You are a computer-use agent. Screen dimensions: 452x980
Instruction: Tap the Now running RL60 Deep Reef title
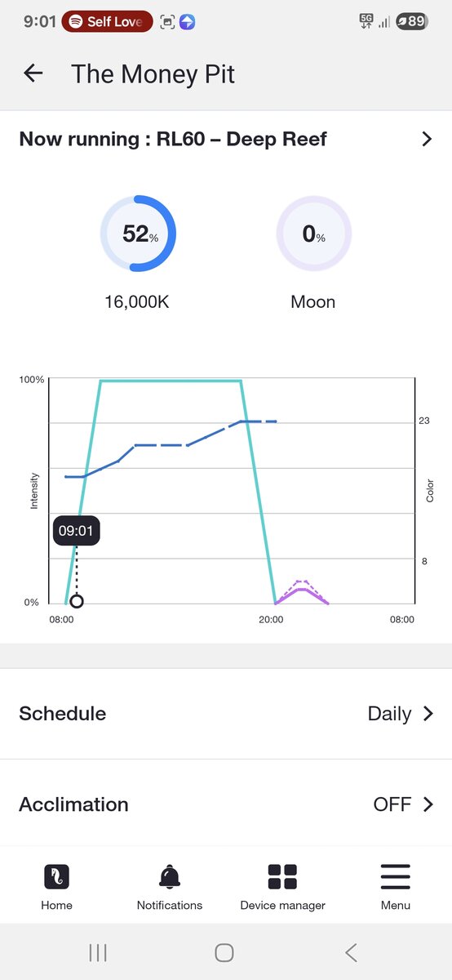pos(173,139)
